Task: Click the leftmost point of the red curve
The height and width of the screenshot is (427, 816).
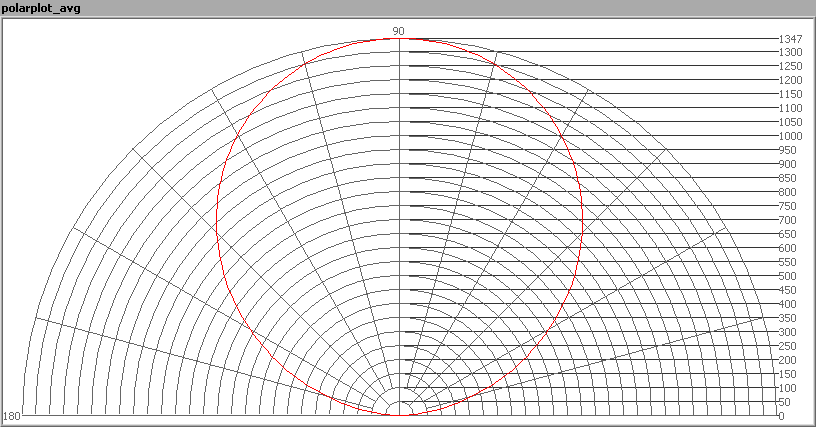Action: 217,227
